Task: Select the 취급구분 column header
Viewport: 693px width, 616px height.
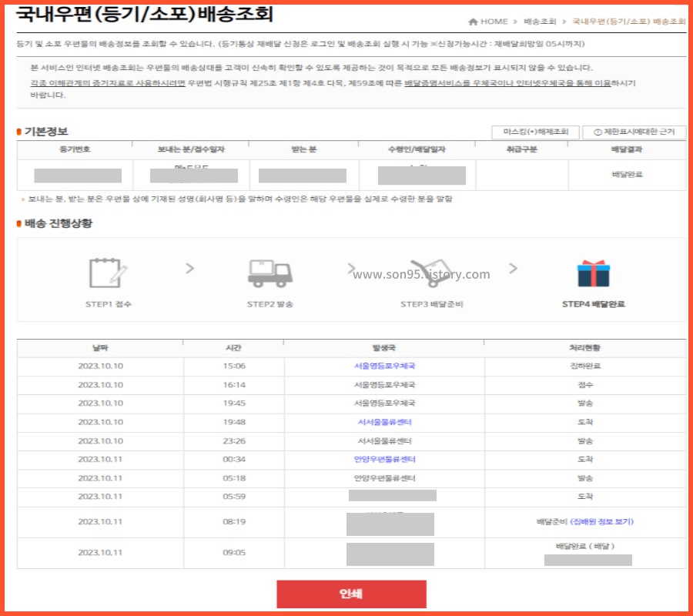Action: coord(521,149)
